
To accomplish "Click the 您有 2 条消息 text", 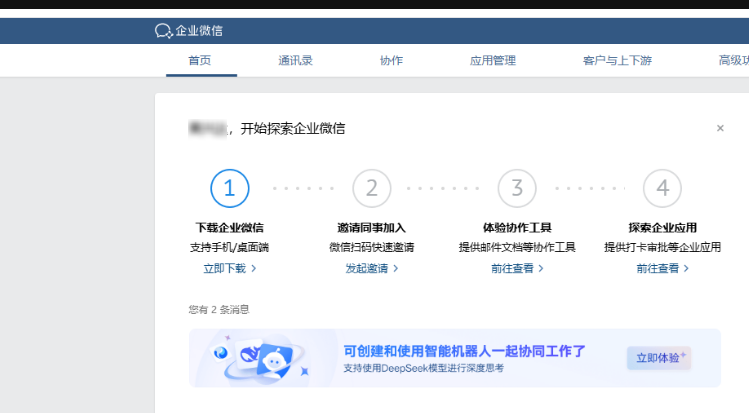I will tap(219, 309).
